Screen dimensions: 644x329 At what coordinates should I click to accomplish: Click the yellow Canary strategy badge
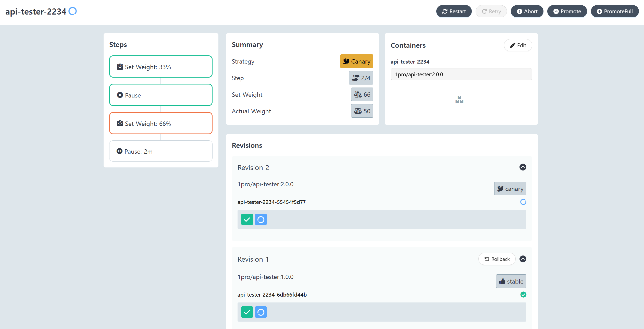pos(356,61)
